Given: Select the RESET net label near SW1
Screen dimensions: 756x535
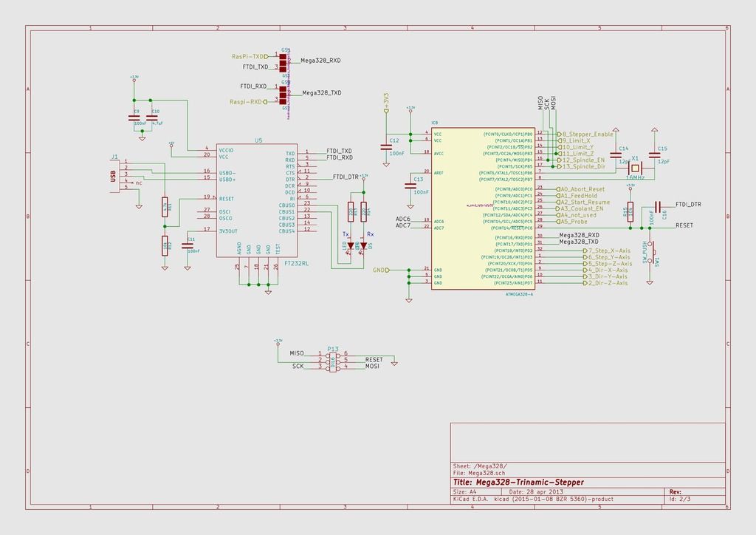Looking at the screenshot, I should (x=684, y=225).
